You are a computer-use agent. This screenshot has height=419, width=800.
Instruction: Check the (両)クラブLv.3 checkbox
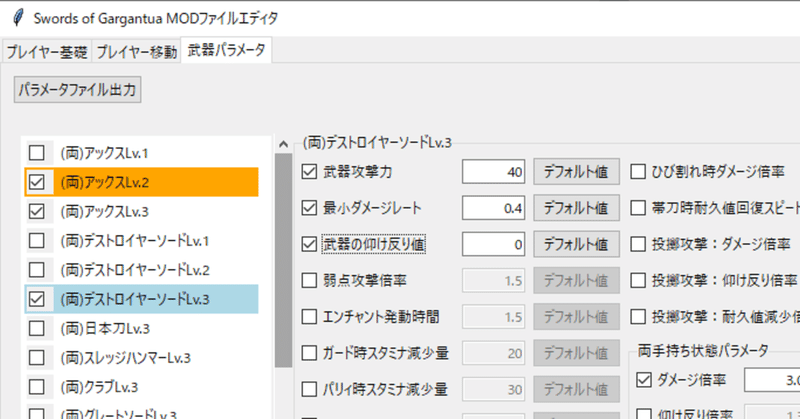point(37,387)
